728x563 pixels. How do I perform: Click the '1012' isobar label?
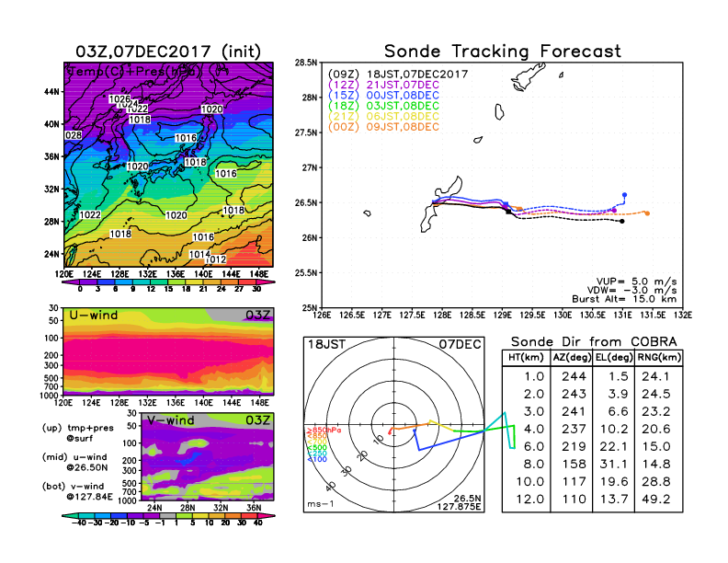[x=218, y=259]
